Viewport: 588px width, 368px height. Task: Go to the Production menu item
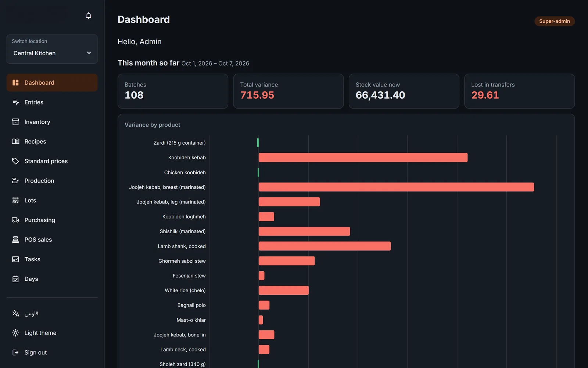(x=52, y=181)
